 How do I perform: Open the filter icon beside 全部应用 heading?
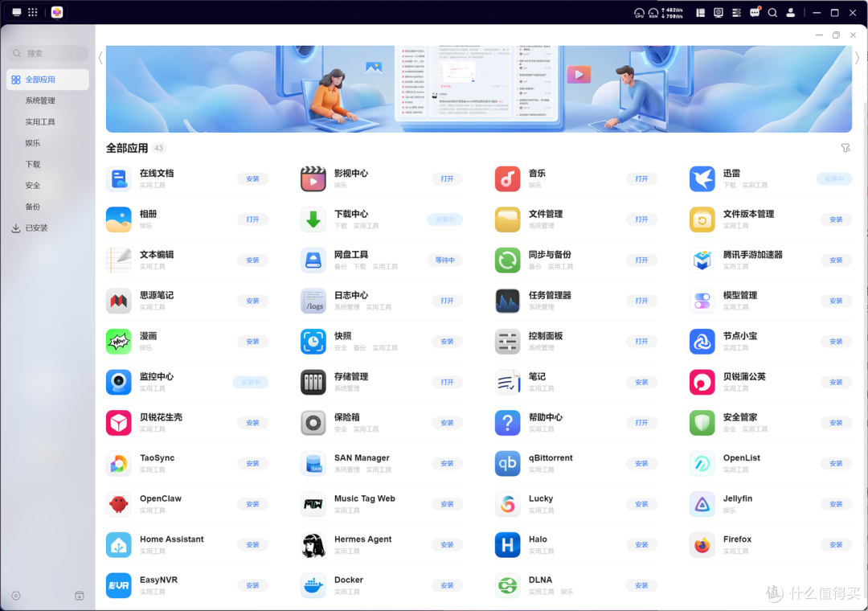coord(845,148)
